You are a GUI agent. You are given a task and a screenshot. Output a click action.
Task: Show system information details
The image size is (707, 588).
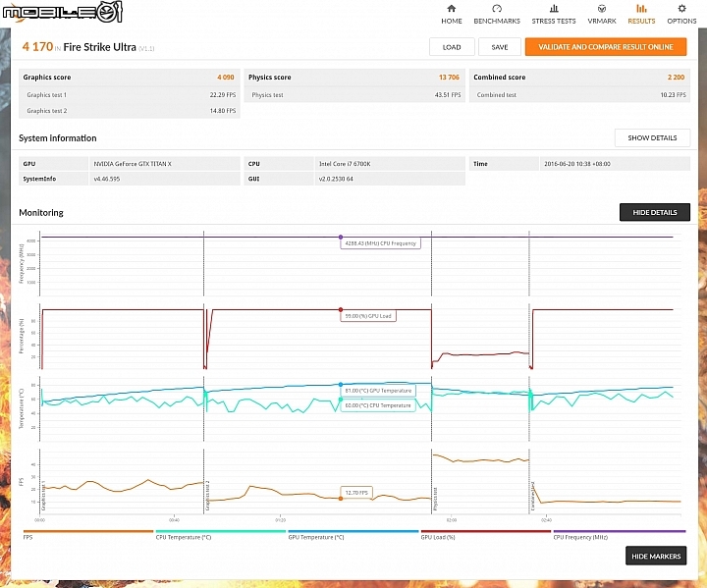click(652, 138)
